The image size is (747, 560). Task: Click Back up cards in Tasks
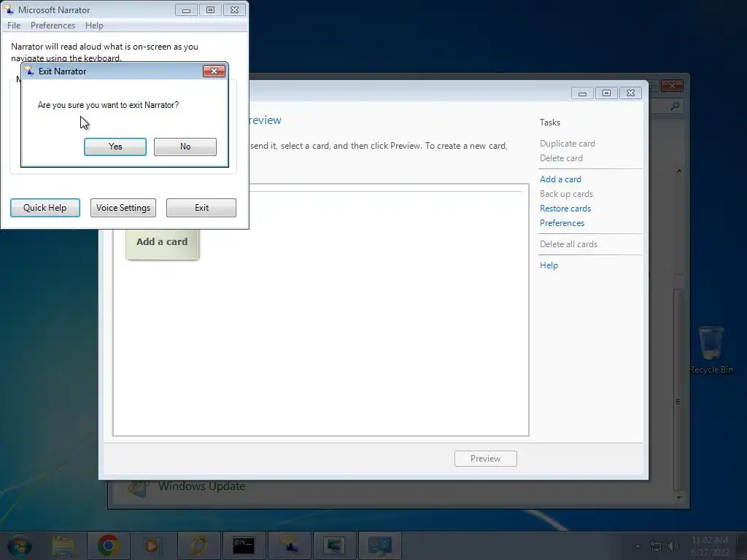click(566, 194)
